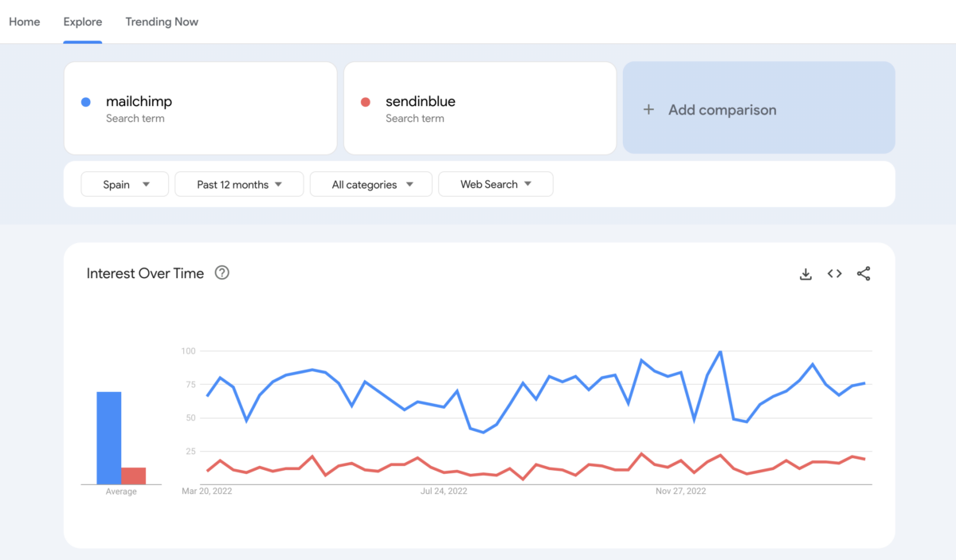The image size is (956, 560).
Task: Open the embed code for the chart
Action: (x=834, y=273)
